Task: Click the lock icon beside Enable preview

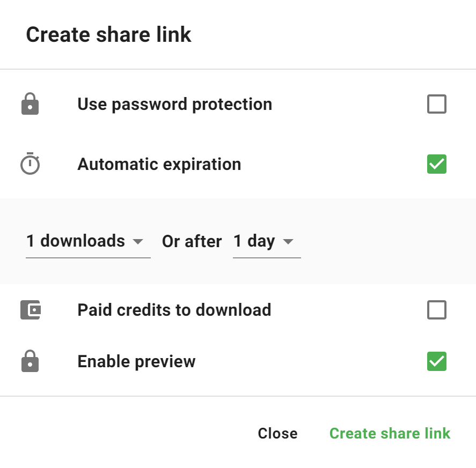Action: pyautogui.click(x=30, y=361)
